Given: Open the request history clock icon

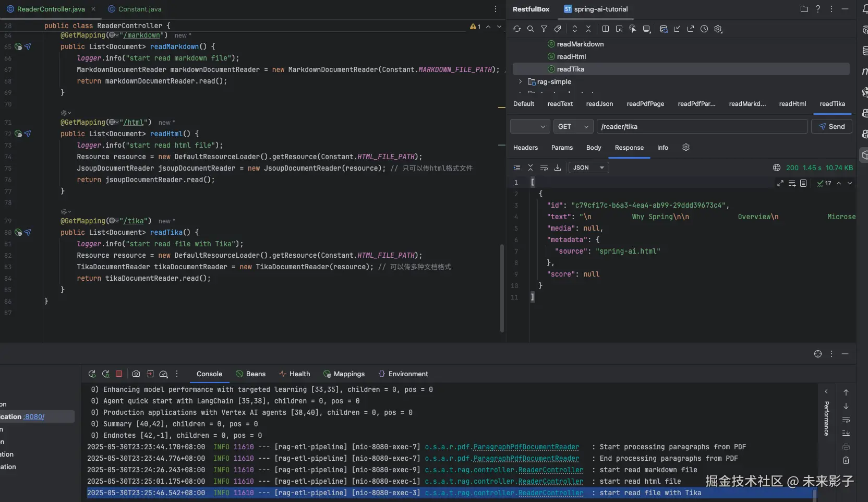Looking at the screenshot, I should point(704,29).
